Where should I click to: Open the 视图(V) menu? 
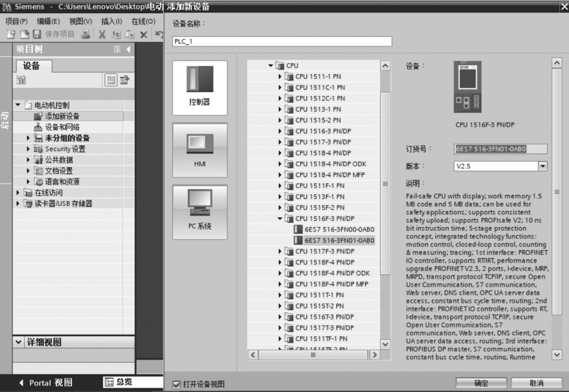(x=81, y=21)
